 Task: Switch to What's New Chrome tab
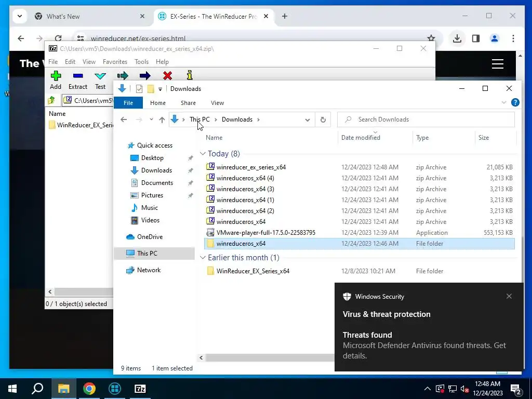90,16
